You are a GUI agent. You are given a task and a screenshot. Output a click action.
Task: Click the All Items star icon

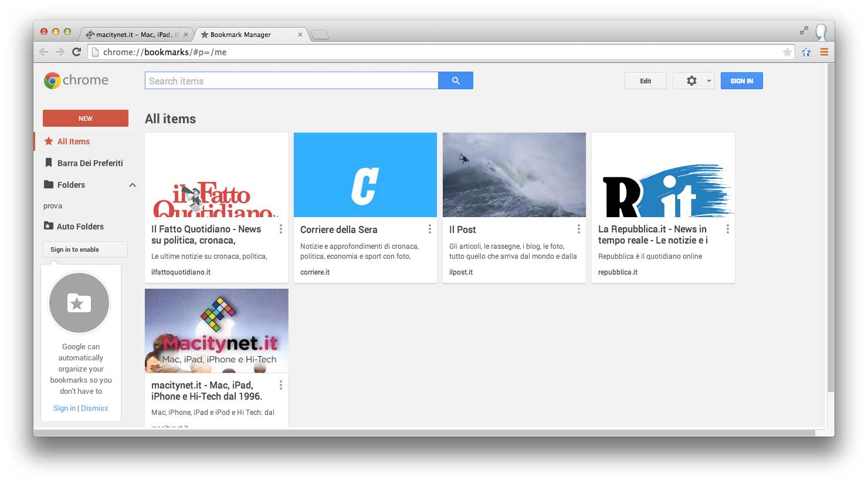(x=49, y=141)
